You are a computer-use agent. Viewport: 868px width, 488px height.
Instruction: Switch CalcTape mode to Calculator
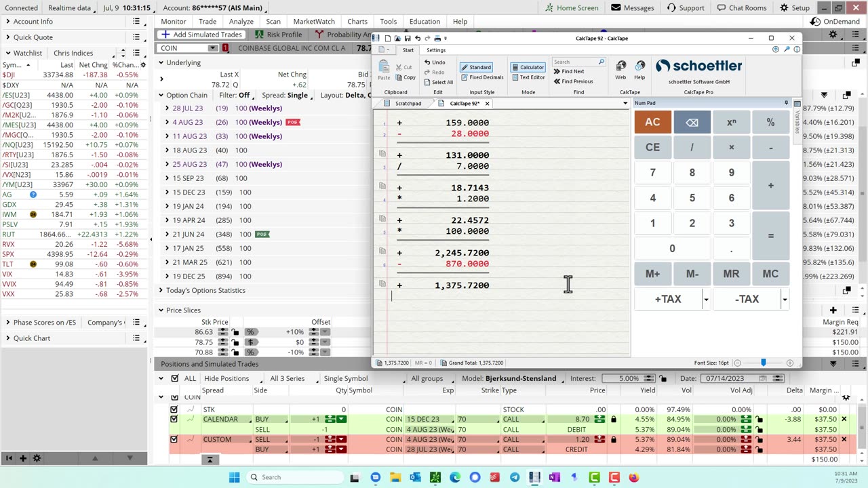528,67
